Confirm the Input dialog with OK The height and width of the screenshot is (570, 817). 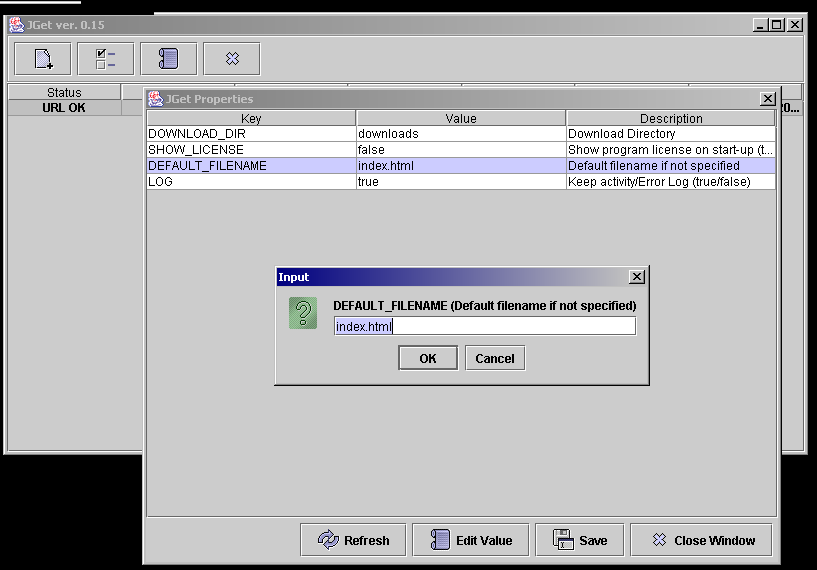pos(428,358)
